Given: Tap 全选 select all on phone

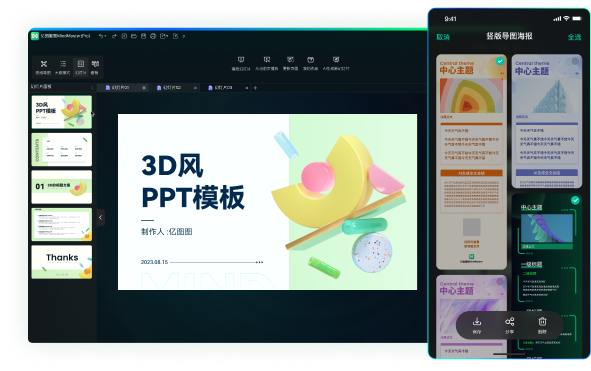Looking at the screenshot, I should coord(574,37).
